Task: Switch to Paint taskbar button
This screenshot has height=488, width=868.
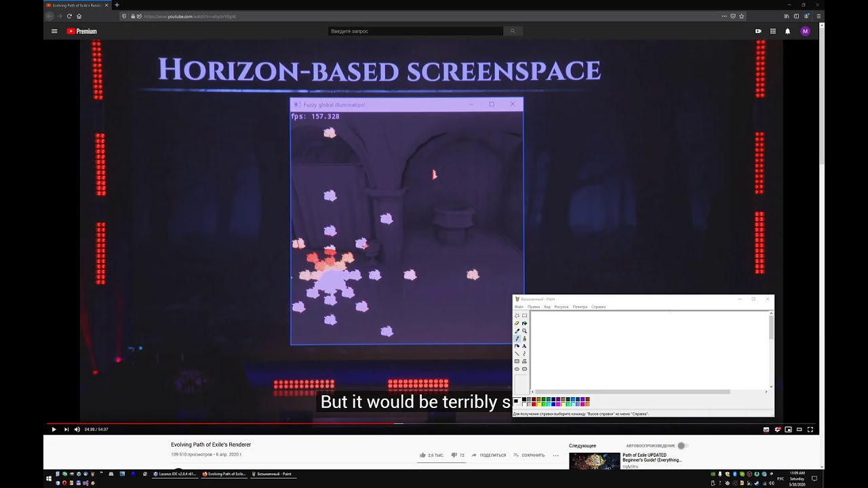Action: pyautogui.click(x=273, y=474)
